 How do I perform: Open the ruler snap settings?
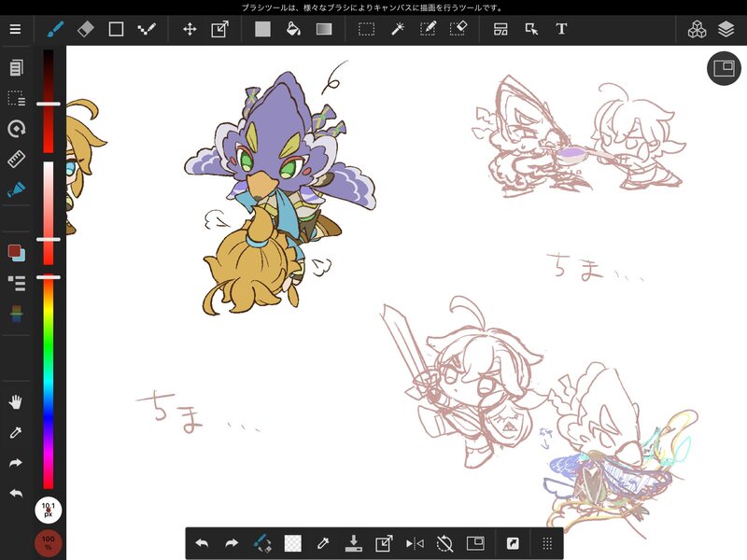click(16, 159)
